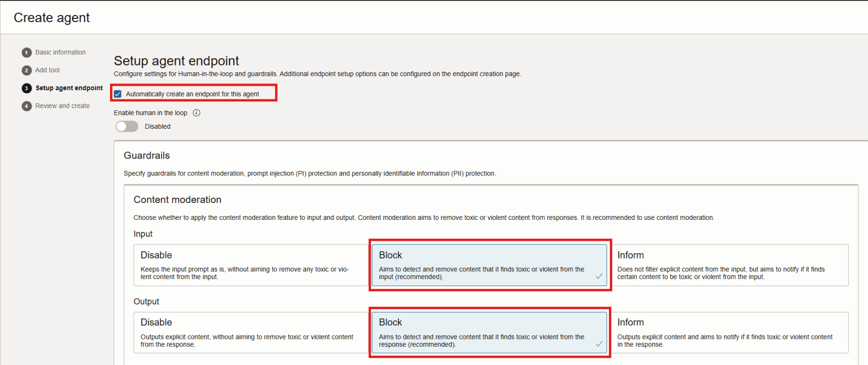Click the Disabled label next to toggle

click(x=157, y=126)
